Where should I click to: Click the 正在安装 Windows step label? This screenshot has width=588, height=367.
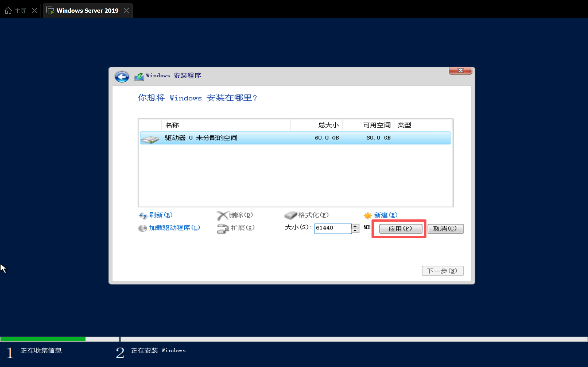[158, 350]
